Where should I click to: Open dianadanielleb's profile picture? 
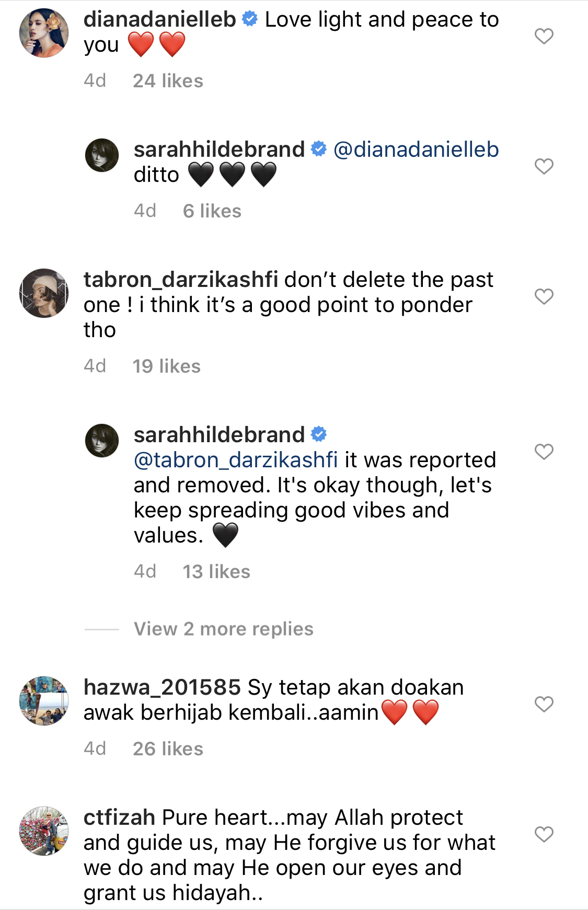pos(44,32)
